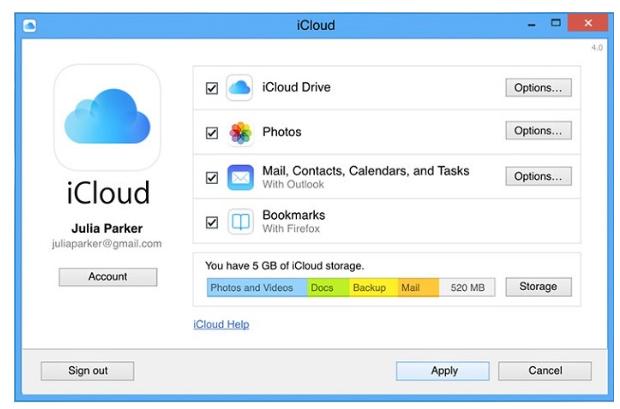Click the Photos pinwheel icon
Screen dimensions: 620x409
(x=240, y=133)
